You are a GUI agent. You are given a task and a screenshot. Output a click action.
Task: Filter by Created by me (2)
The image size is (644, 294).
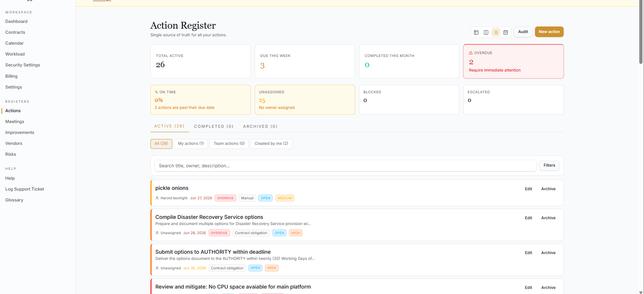[271, 144]
